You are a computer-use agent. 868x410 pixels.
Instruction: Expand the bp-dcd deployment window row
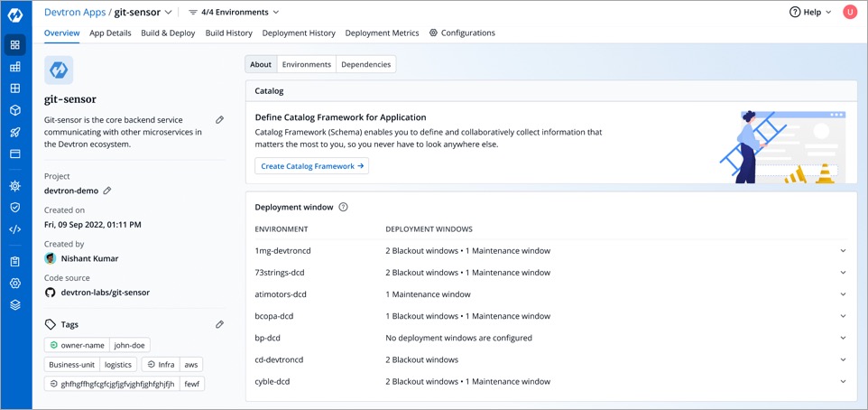point(843,338)
